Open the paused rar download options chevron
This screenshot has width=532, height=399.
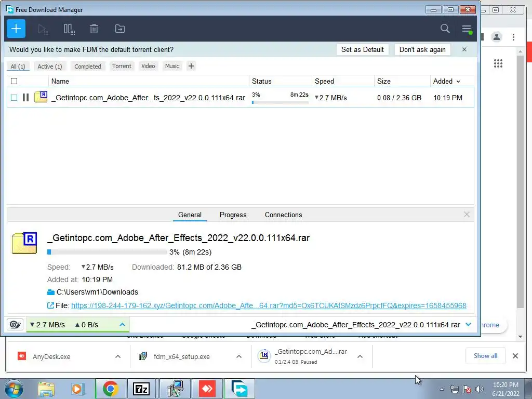point(360,356)
